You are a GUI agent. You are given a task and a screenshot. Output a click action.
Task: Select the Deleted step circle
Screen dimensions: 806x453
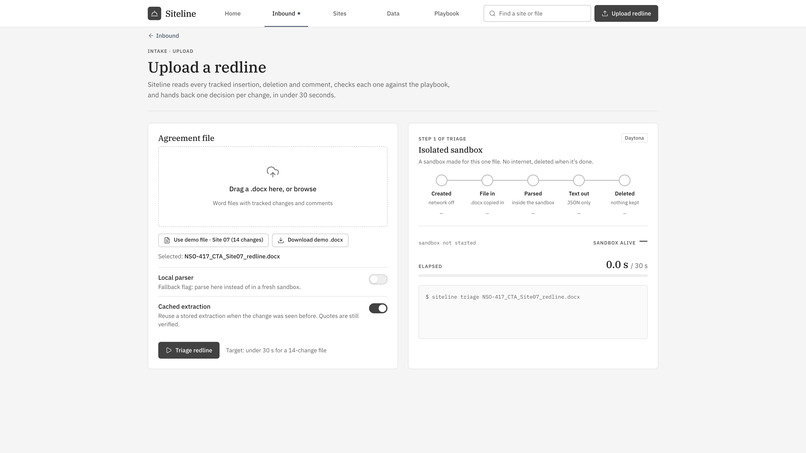click(624, 180)
